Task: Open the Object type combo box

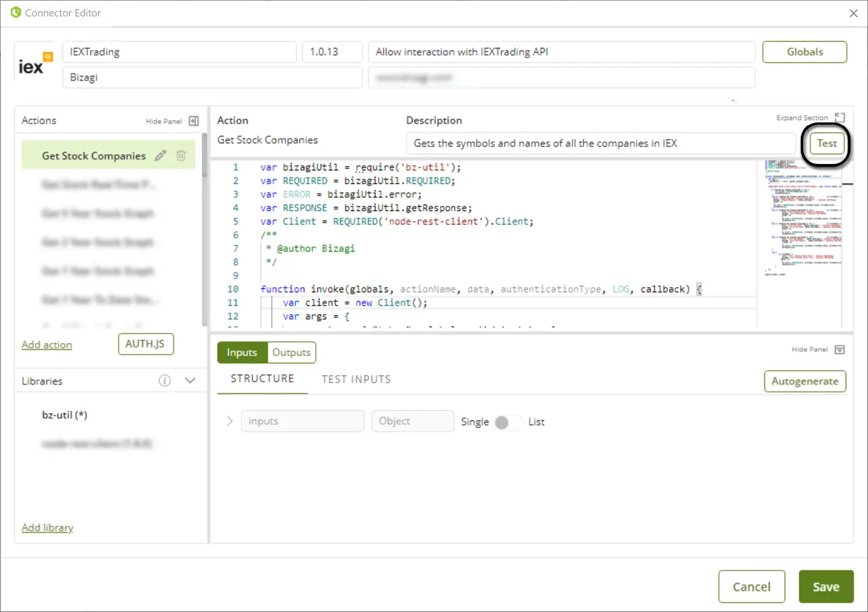Action: tap(412, 421)
